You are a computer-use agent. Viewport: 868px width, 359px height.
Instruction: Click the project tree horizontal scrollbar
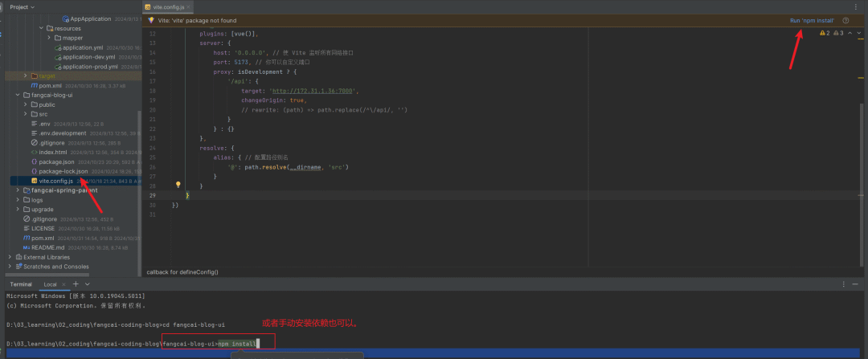pyautogui.click(x=47, y=275)
